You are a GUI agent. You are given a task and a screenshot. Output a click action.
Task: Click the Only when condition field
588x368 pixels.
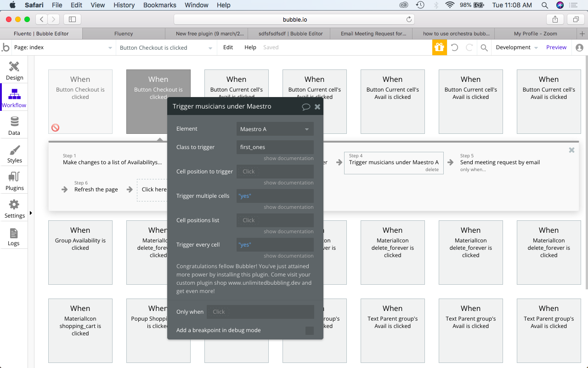click(260, 312)
